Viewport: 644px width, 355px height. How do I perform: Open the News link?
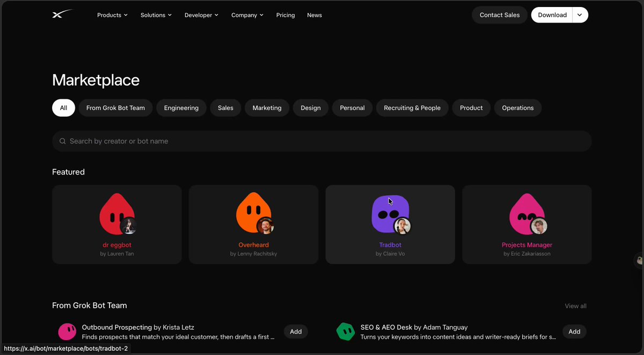tap(314, 15)
